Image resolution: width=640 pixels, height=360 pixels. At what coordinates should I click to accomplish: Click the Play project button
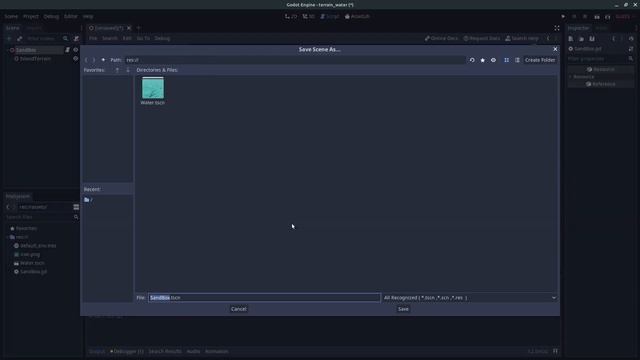tap(563, 17)
